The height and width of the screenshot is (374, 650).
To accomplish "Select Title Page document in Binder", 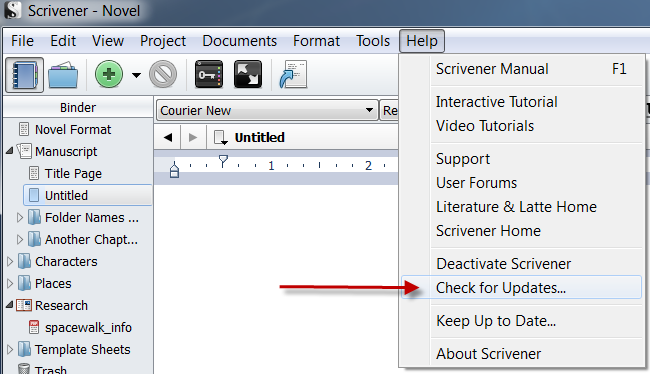I will (x=73, y=173).
